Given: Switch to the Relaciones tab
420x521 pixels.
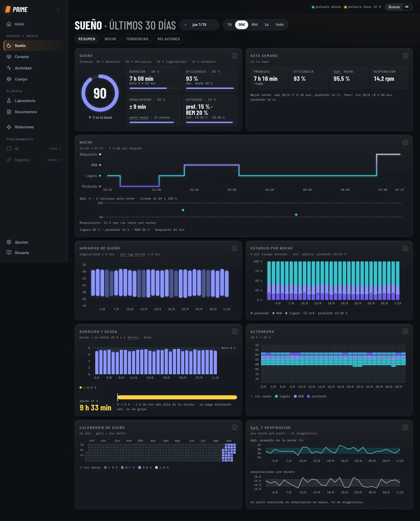Looking at the screenshot, I should click(169, 39).
